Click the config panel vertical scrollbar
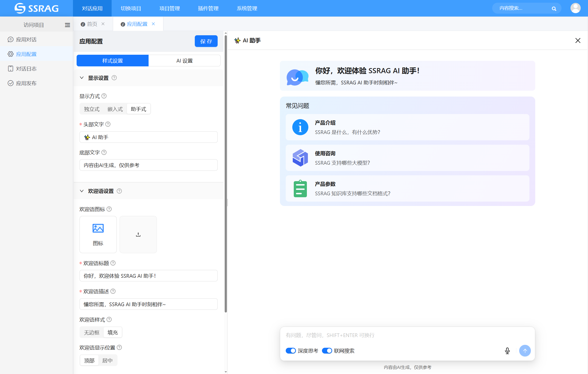 [x=226, y=174]
